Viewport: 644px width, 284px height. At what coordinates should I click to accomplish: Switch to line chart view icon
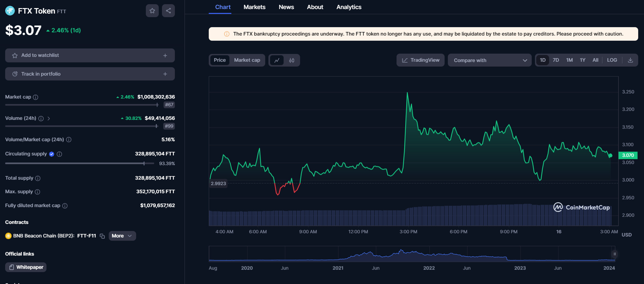click(277, 60)
